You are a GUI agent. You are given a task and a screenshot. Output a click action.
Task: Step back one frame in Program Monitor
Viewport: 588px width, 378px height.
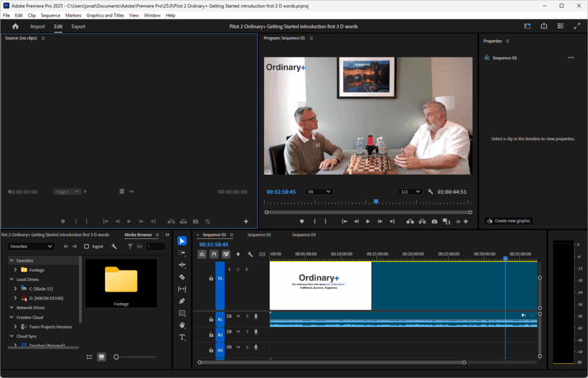point(356,221)
